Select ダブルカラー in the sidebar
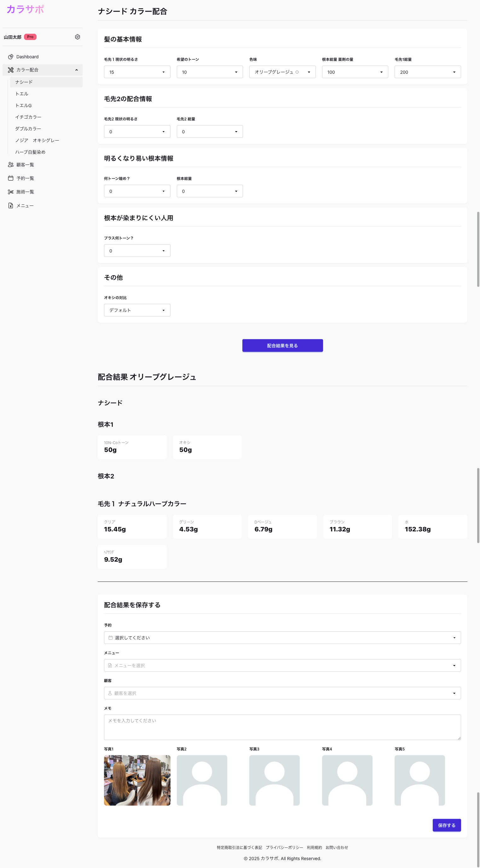Screen dimensions: 480x868 46,129
